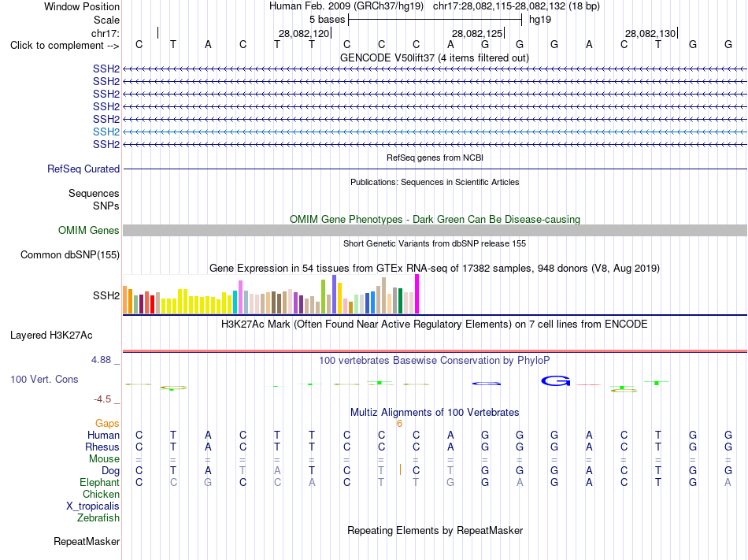
Task: Click the gray OMIM Genes bar
Action: click(x=435, y=231)
